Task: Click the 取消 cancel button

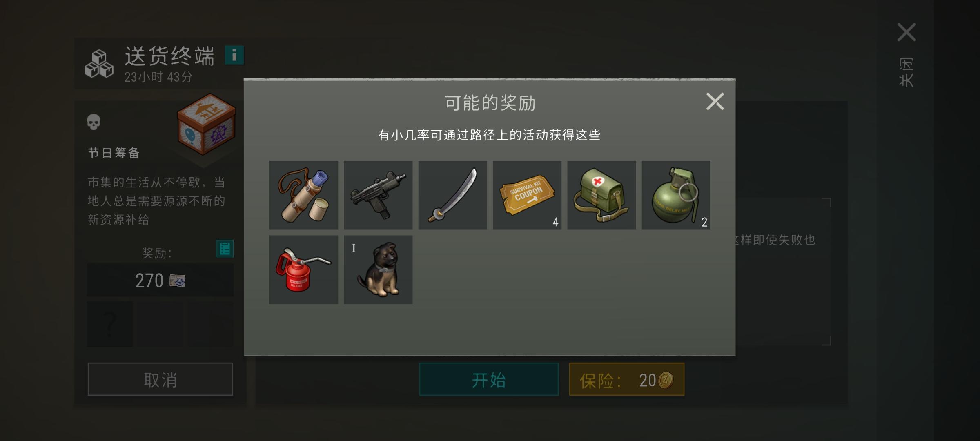Action: coord(160,379)
